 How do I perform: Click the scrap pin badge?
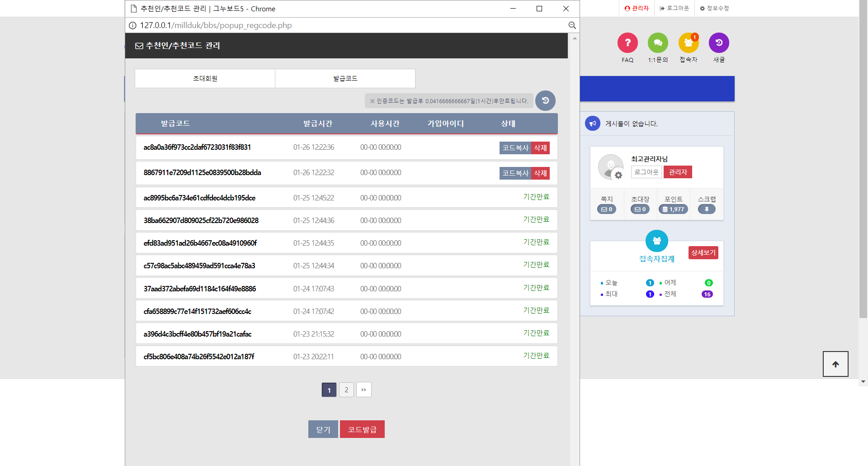[x=707, y=209]
